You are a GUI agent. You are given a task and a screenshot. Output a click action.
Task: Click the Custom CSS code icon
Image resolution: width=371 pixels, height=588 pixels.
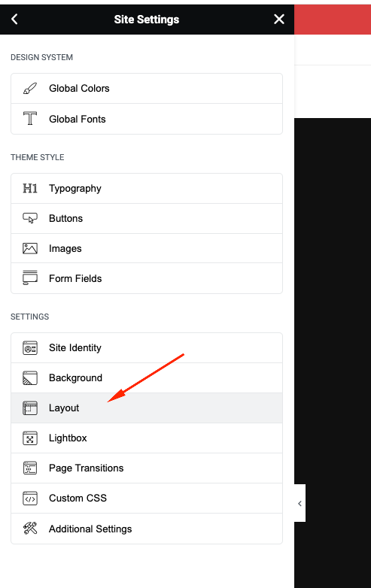pyautogui.click(x=30, y=498)
